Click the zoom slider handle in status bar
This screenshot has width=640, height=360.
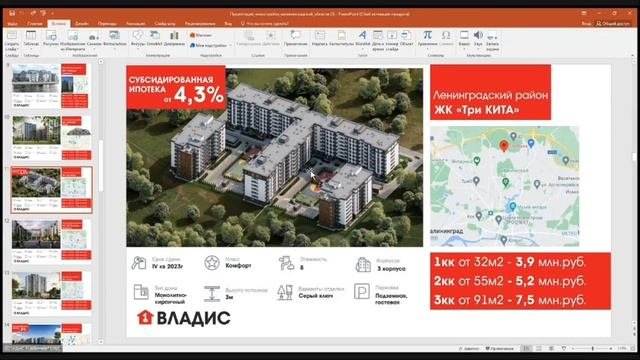[x=593, y=349]
